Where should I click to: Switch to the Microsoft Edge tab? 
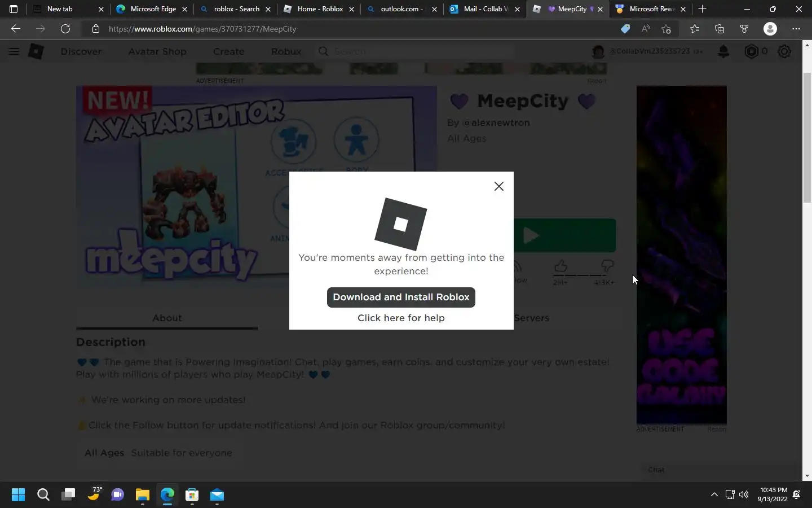(x=152, y=9)
